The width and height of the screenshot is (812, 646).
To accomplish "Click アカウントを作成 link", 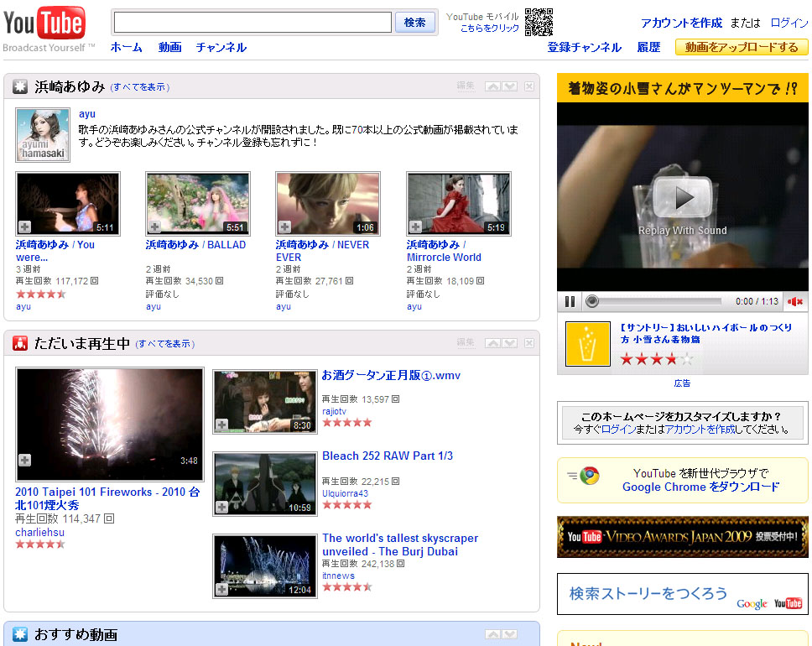I will (x=681, y=23).
